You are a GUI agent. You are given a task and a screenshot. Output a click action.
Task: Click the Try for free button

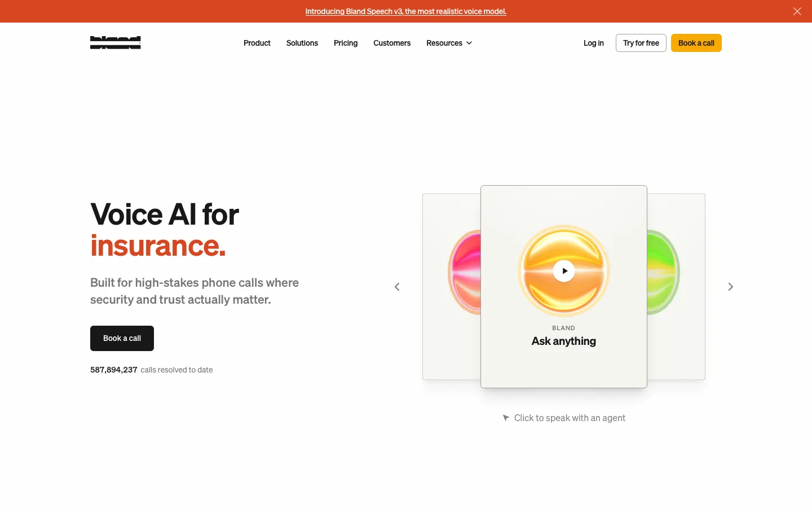641,43
